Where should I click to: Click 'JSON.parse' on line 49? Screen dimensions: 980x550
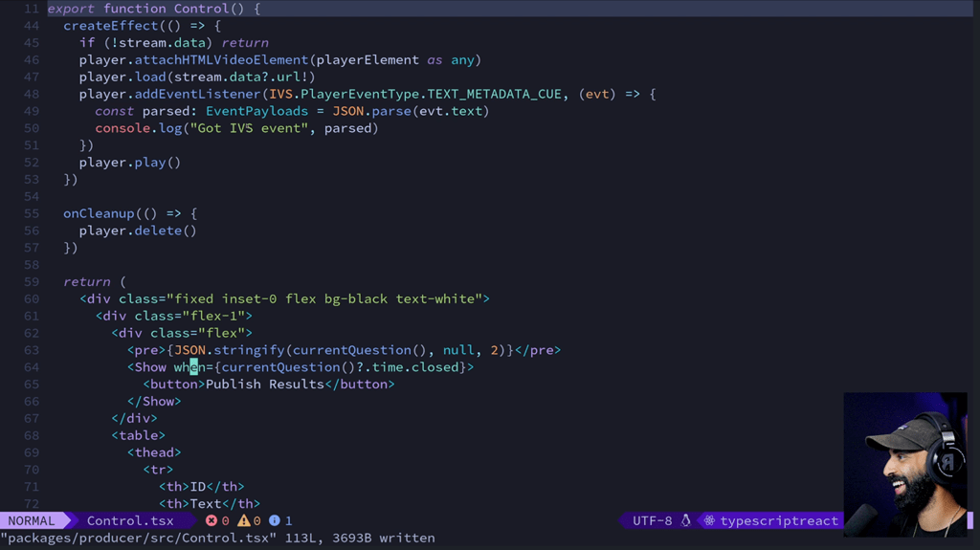click(x=371, y=111)
